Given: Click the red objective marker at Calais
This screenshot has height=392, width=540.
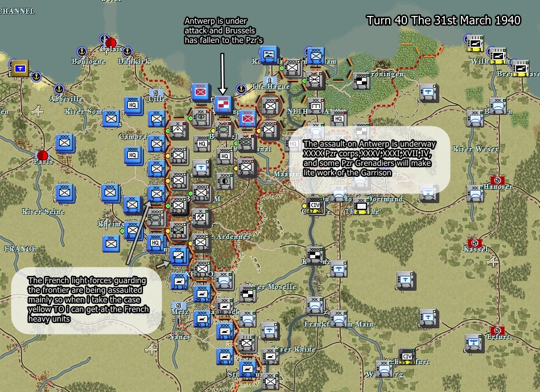Looking at the screenshot, I should [111, 43].
